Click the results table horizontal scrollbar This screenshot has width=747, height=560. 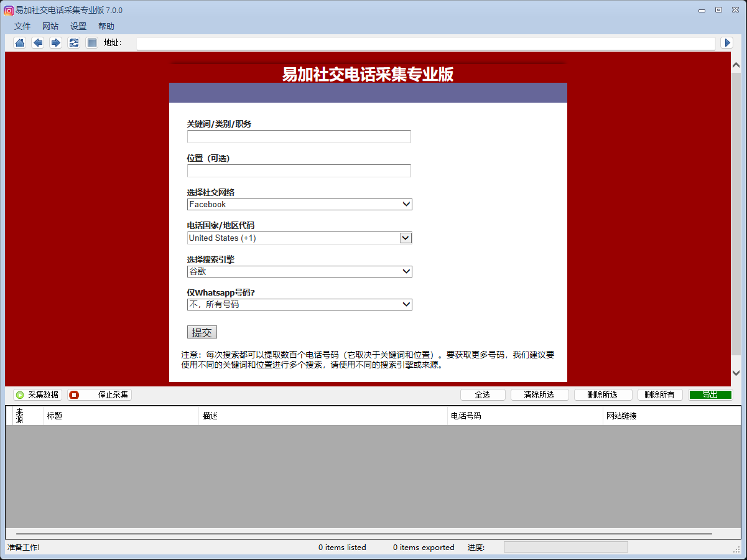tap(364, 533)
